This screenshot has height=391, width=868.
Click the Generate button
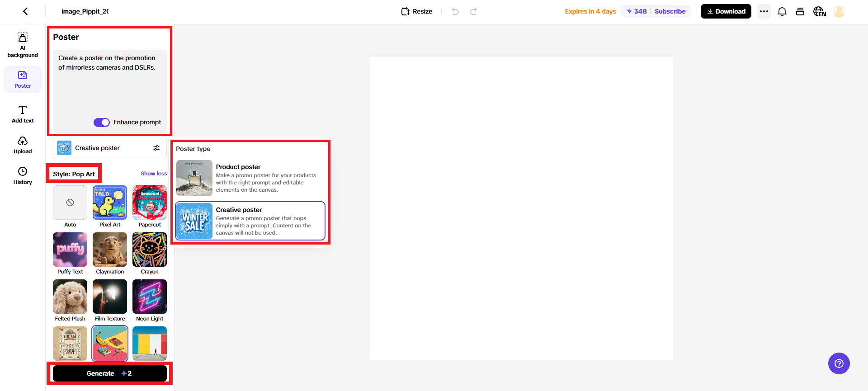(x=110, y=373)
